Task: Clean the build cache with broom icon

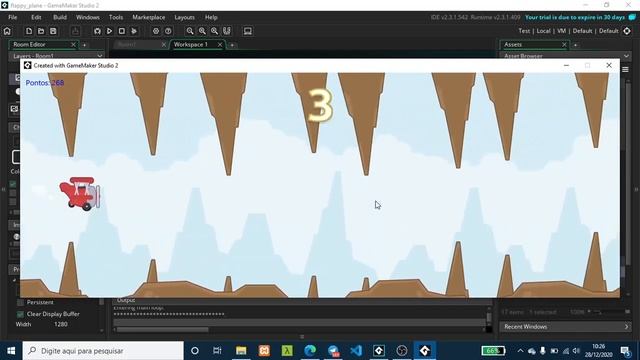Action: coord(134,31)
